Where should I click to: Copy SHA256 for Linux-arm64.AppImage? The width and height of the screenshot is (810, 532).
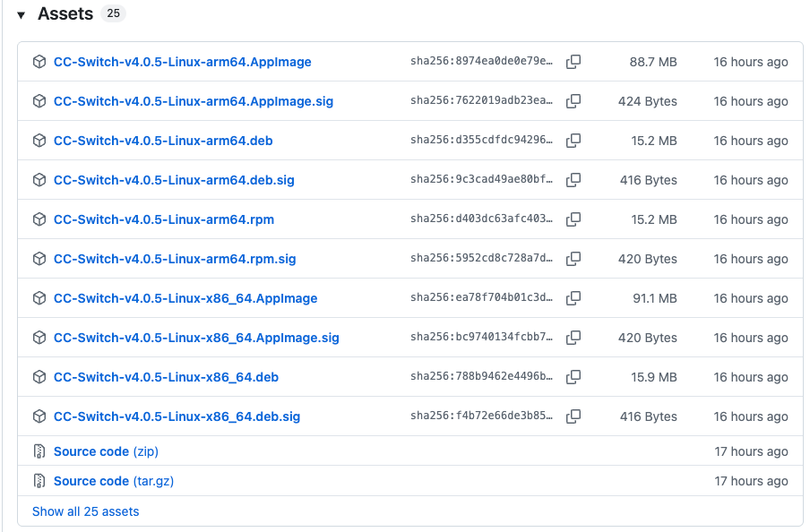tap(573, 62)
